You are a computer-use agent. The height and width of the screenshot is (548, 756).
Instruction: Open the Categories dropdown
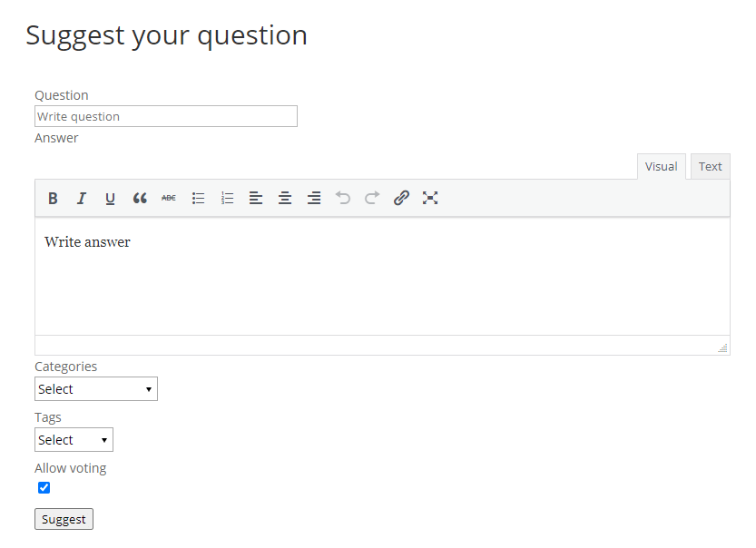[95, 389]
